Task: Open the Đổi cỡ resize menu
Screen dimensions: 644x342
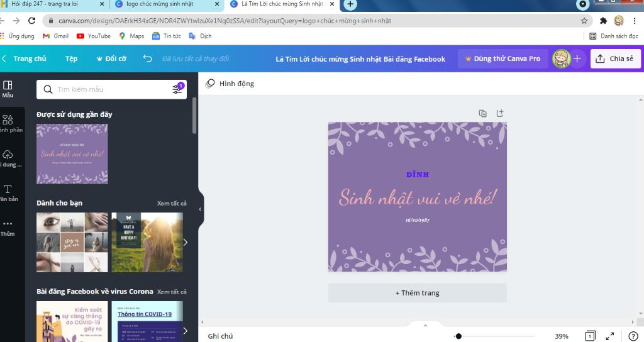Action: click(x=111, y=58)
